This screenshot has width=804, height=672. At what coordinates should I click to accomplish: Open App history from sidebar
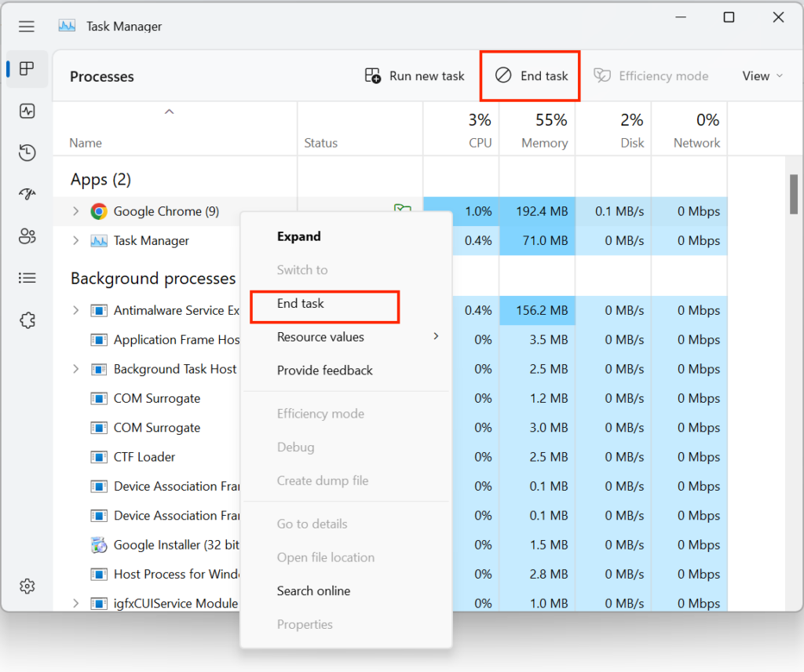pyautogui.click(x=27, y=152)
